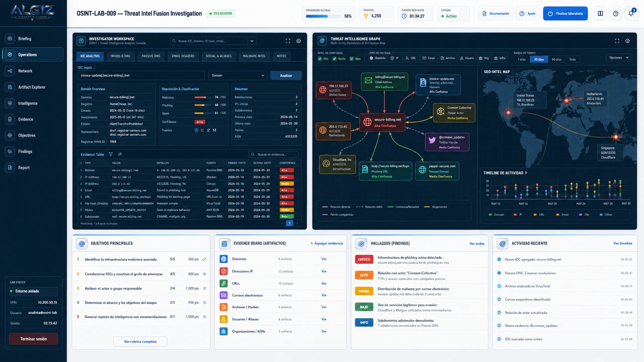644x362 pixels.
Task: Click Ver timeline link in recent activity
Action: [x=623, y=243]
